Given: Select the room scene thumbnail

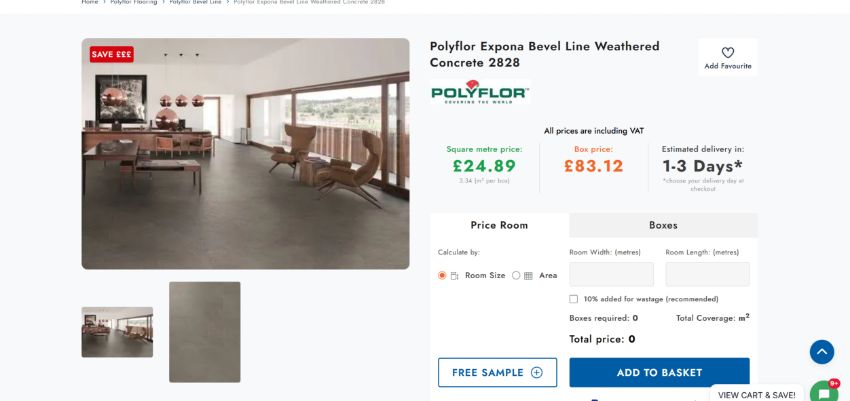Looking at the screenshot, I should [x=117, y=332].
